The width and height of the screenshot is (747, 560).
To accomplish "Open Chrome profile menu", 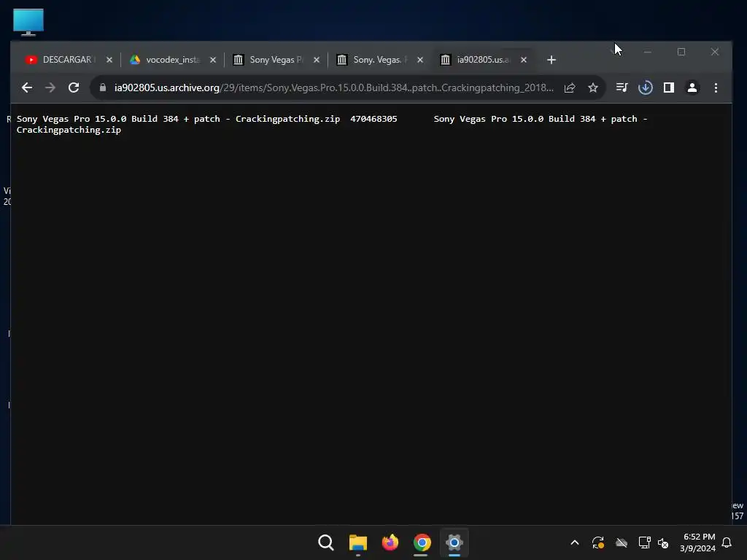I will (692, 87).
